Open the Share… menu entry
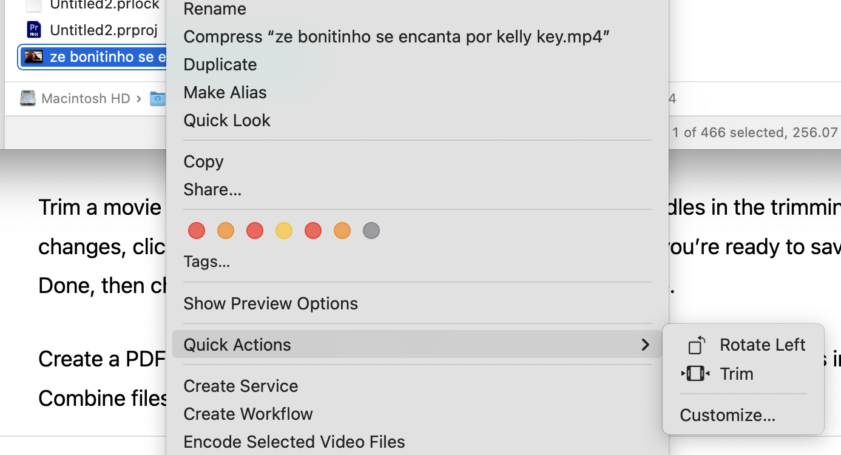 [212, 189]
